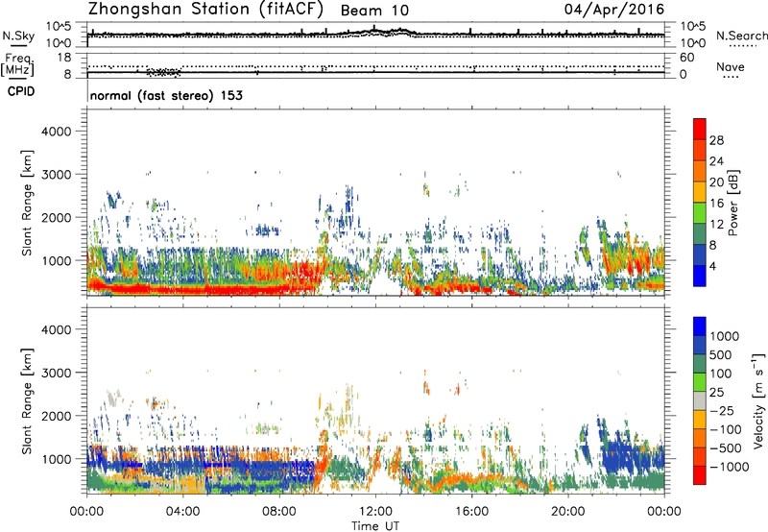Click the "12" tick on the Power colorbar
Image resolution: width=768 pixels, height=532 pixels.
tap(716, 225)
